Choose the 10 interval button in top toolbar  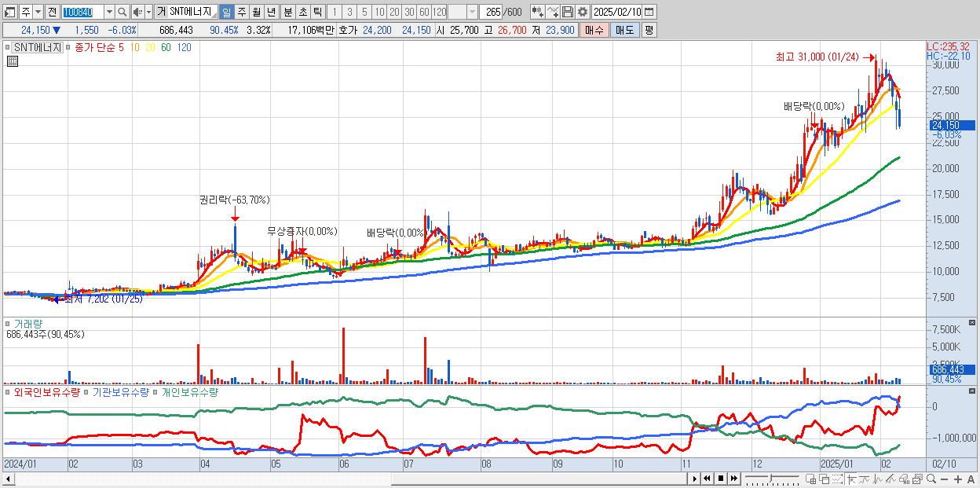click(x=379, y=12)
